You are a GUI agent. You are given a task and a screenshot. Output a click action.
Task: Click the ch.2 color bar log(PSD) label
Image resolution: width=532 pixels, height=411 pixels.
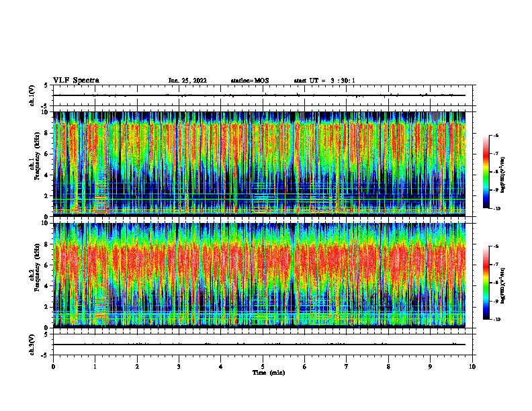(x=503, y=285)
